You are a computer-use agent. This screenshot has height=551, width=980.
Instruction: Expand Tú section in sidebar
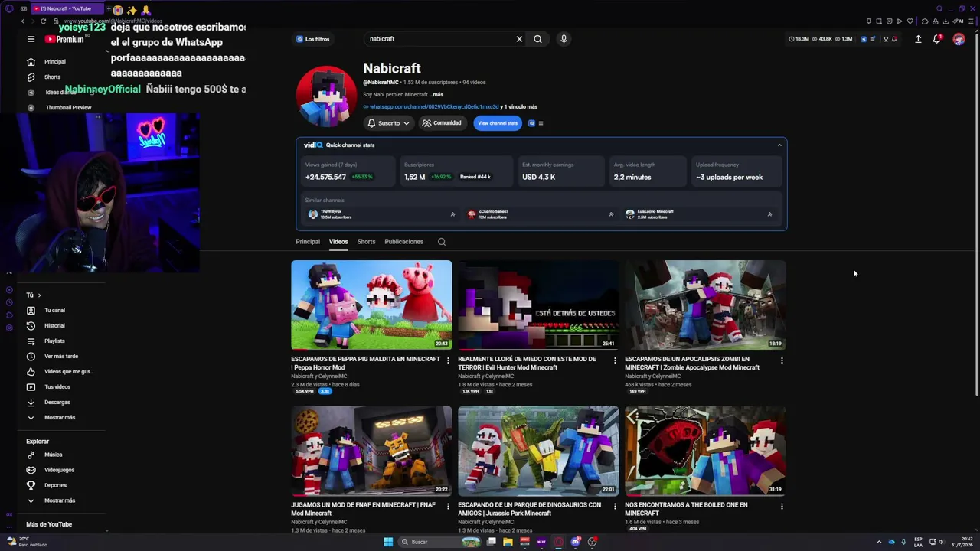tap(34, 295)
